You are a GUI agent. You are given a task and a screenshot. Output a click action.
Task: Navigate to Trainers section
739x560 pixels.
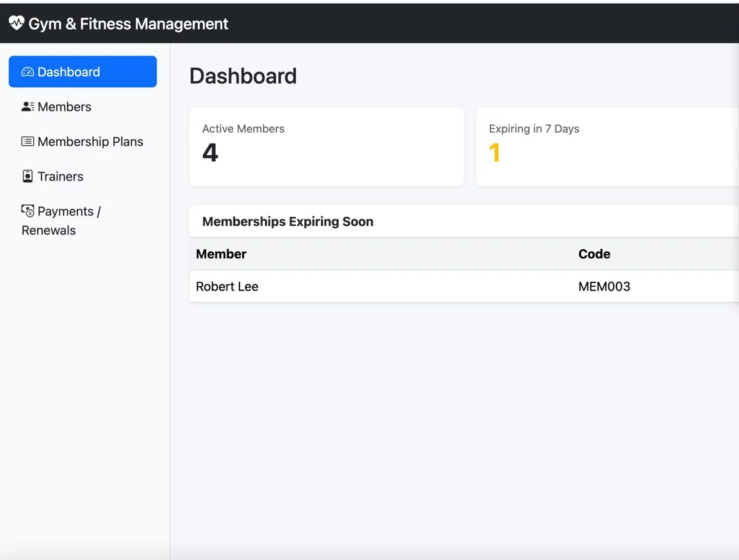pyautogui.click(x=83, y=176)
